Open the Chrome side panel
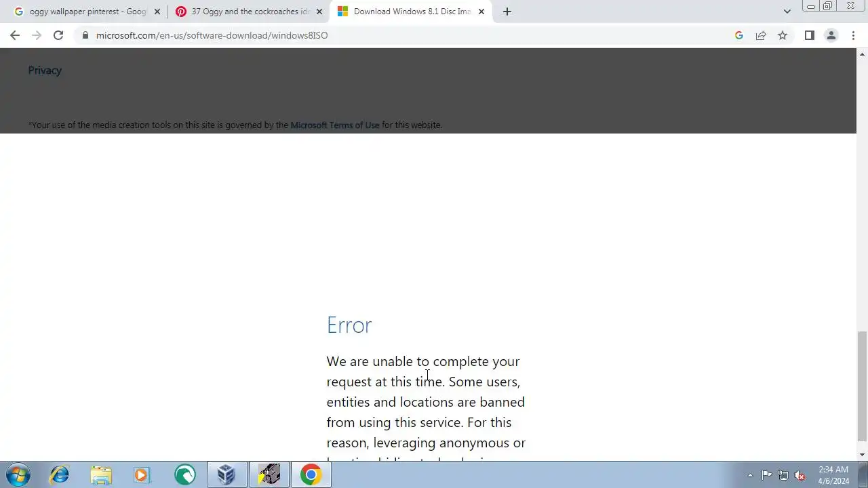868x488 pixels. pos(809,35)
